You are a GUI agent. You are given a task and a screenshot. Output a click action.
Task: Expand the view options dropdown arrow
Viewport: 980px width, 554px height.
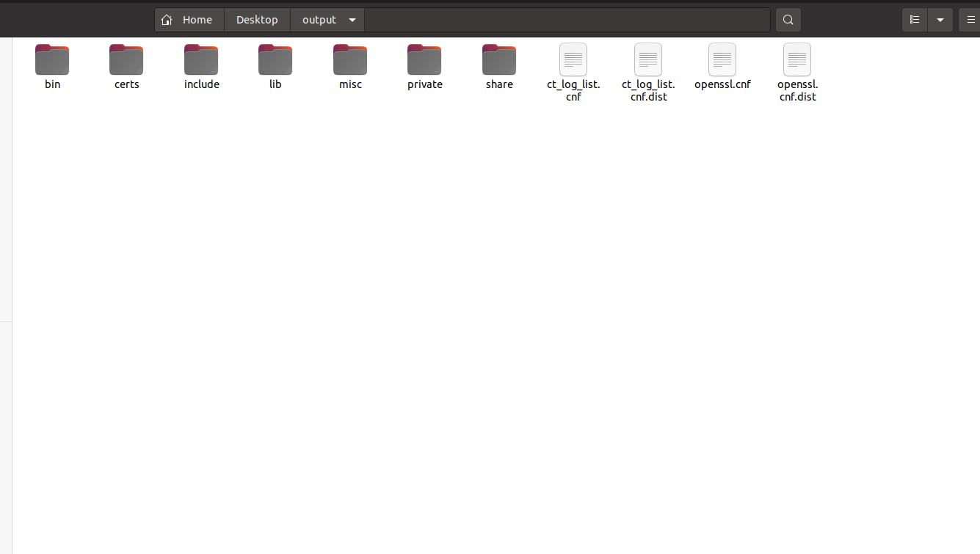coord(940,20)
